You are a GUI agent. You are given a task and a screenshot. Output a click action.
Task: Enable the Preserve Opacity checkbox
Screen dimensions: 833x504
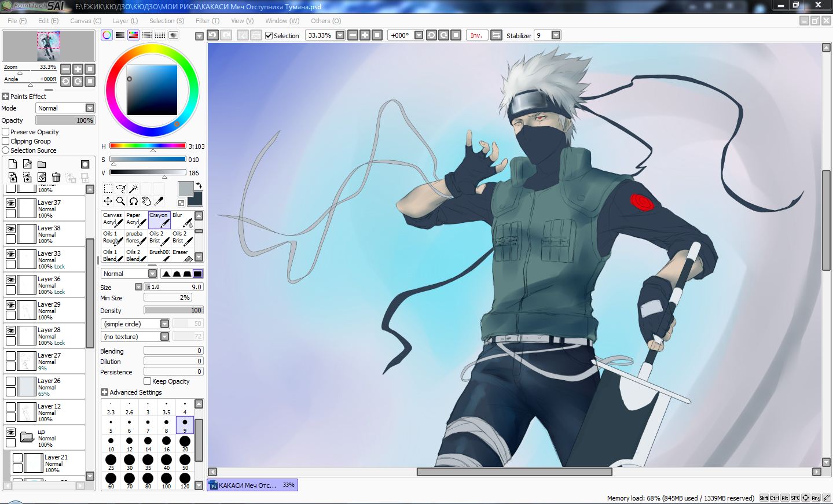(6, 132)
